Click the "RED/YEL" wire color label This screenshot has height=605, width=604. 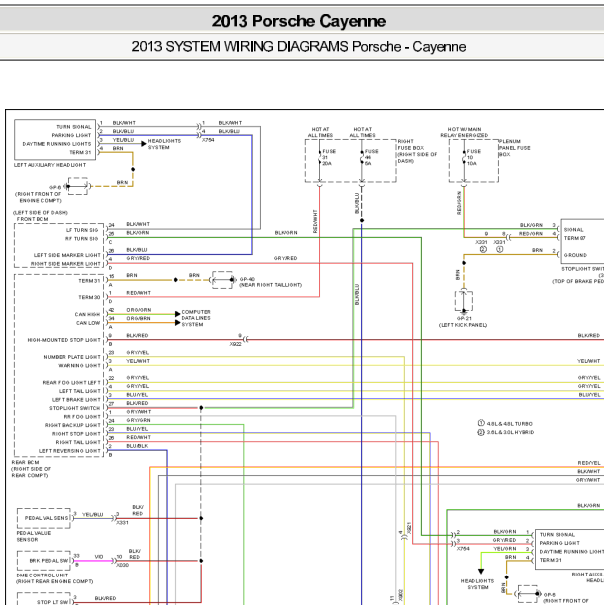click(589, 463)
